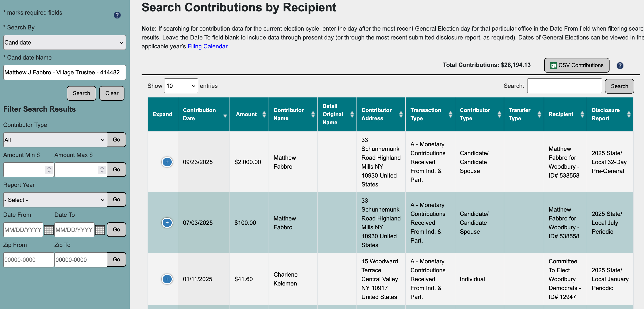Open the Date To calendar picker
The width and height of the screenshot is (644, 309).
(100, 230)
